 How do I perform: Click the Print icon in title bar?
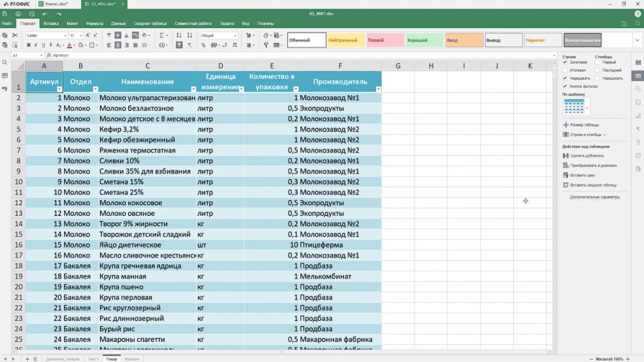pyautogui.click(x=18, y=14)
